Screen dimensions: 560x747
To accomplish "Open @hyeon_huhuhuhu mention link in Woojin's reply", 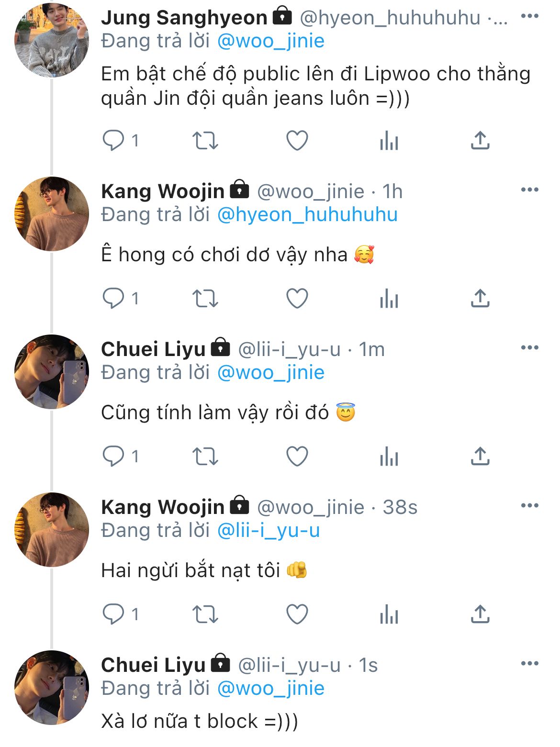I will pyautogui.click(x=307, y=215).
